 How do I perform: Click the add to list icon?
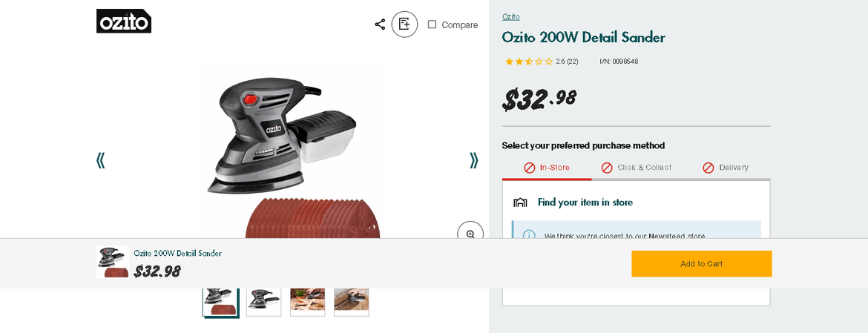click(404, 24)
